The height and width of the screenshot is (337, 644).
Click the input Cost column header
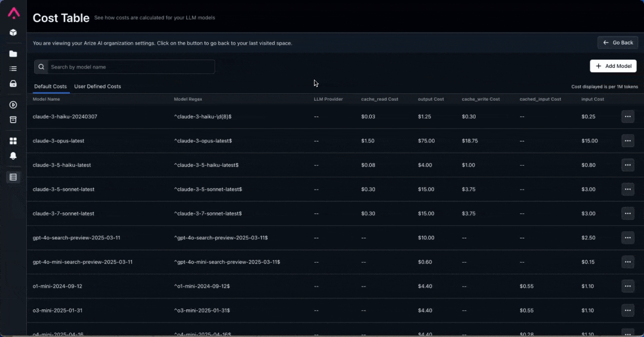593,99
